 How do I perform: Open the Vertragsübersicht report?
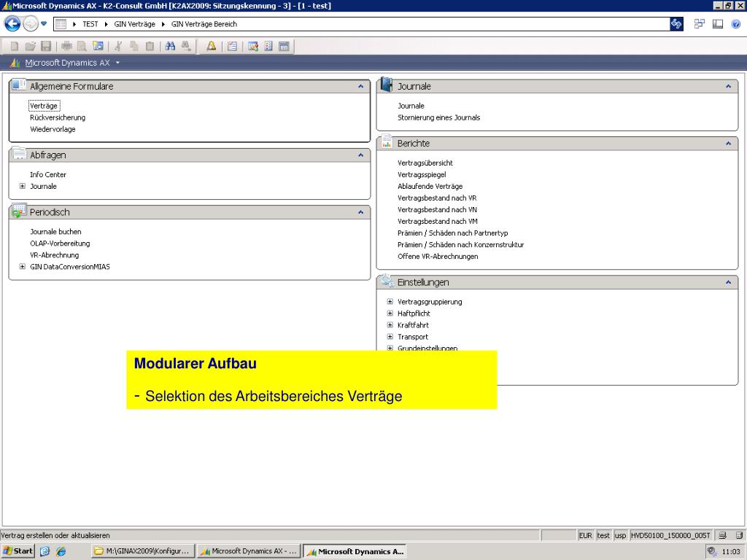pyautogui.click(x=425, y=163)
